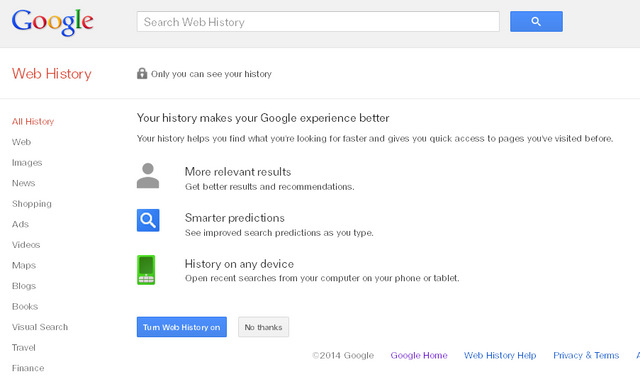Select Finance history category
Screen dimensions: 640x386
[28, 368]
